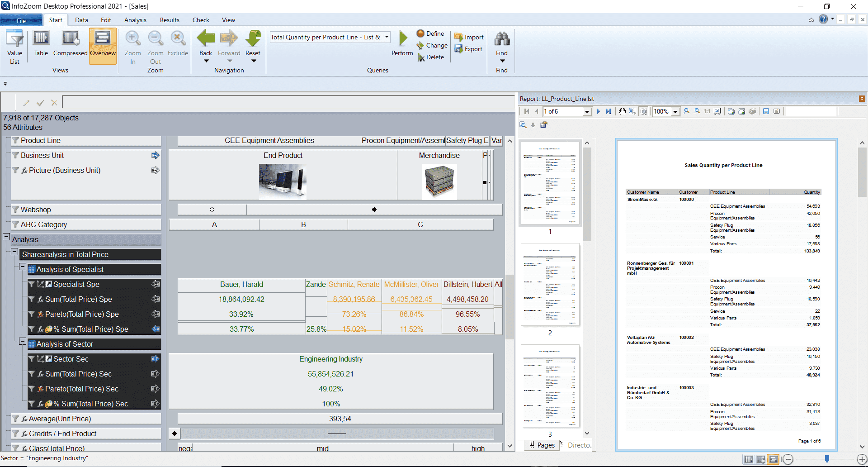868x467 pixels.
Task: Toggle filter on ABC Category attribute
Action: pyautogui.click(x=15, y=224)
